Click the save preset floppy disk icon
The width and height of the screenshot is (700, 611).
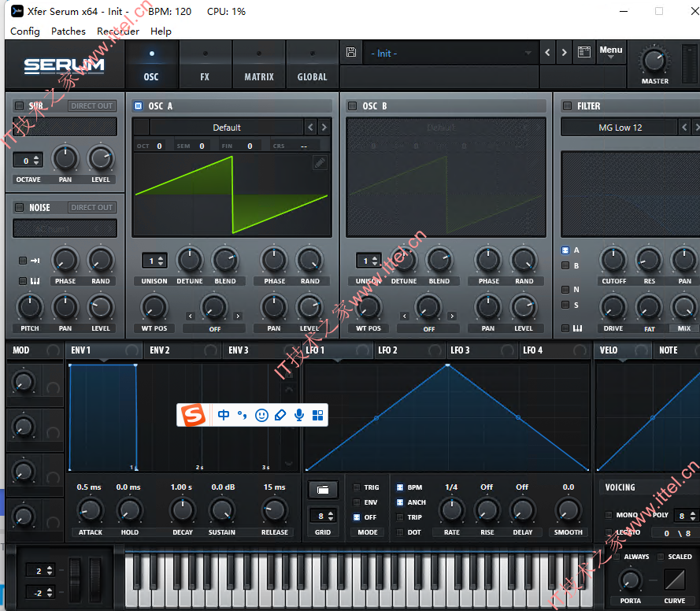tap(351, 52)
